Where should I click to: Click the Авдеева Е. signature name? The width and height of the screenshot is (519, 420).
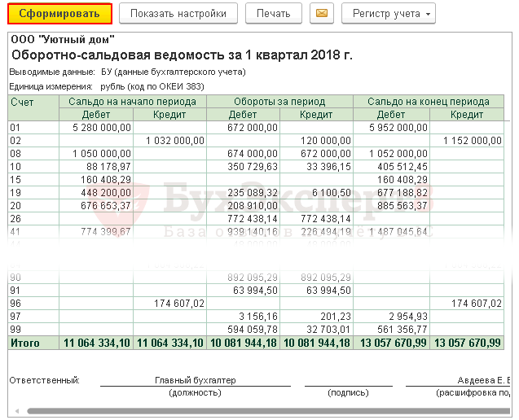click(x=484, y=380)
